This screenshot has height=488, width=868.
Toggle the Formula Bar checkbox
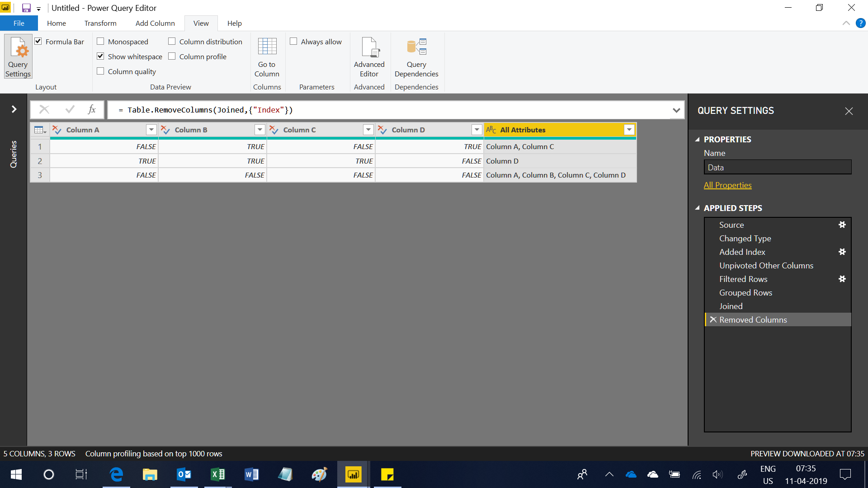pos(38,42)
